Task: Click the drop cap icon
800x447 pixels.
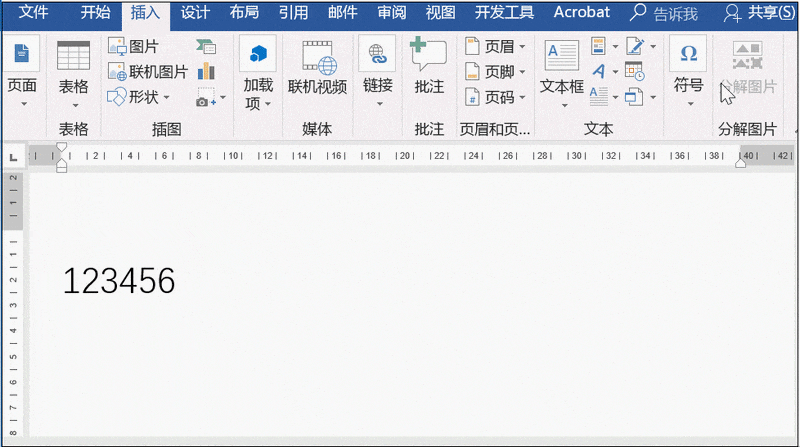Action: click(598, 96)
